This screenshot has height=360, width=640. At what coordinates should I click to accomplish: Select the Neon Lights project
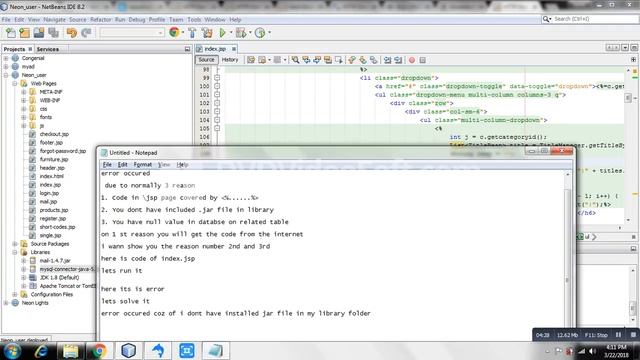(x=35, y=303)
